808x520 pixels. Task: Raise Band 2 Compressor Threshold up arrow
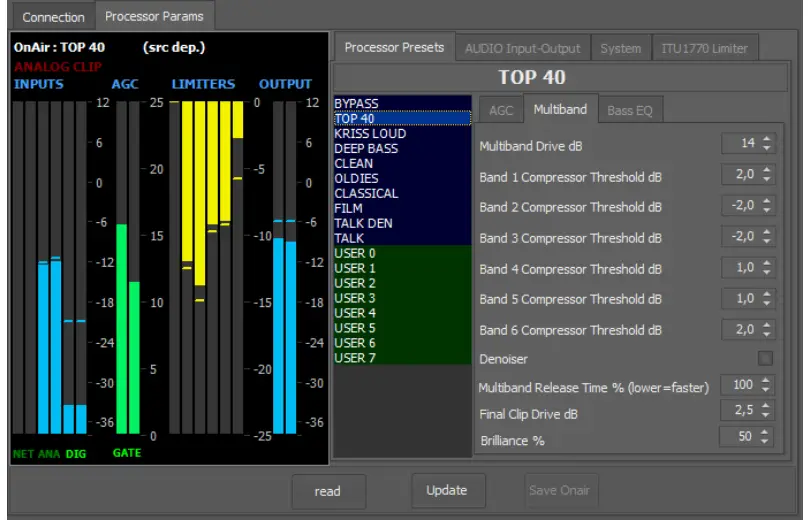[767, 200]
